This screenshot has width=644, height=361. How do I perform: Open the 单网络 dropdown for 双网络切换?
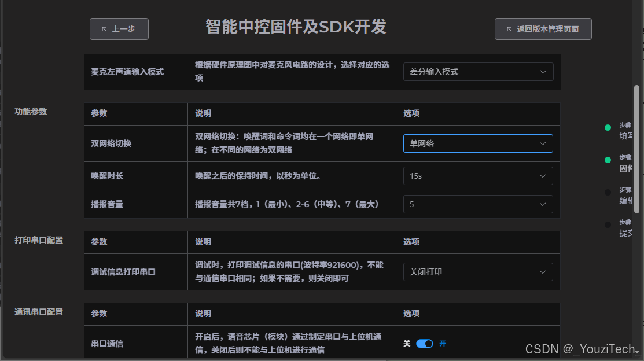tap(478, 143)
